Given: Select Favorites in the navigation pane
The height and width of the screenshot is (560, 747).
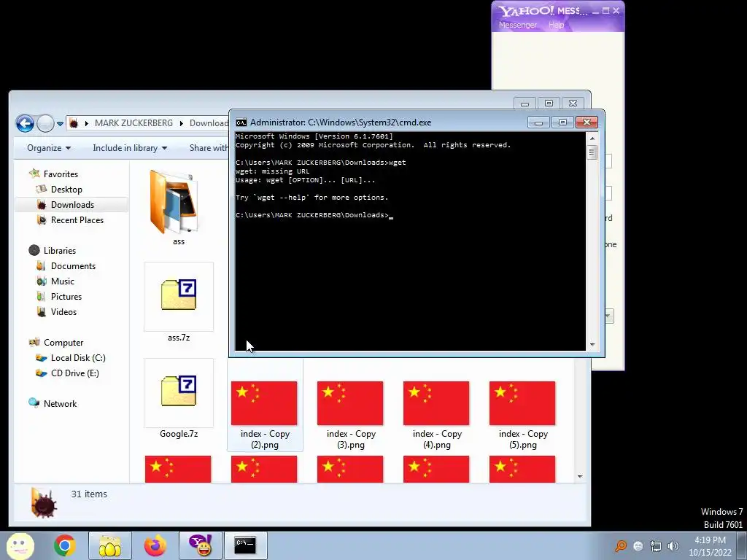Looking at the screenshot, I should click(x=61, y=174).
